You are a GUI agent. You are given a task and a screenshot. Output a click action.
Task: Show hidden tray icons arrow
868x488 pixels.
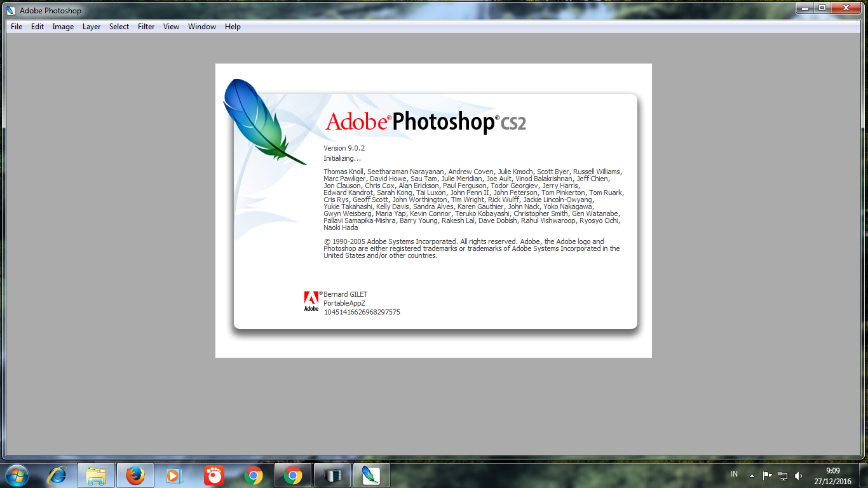click(752, 475)
